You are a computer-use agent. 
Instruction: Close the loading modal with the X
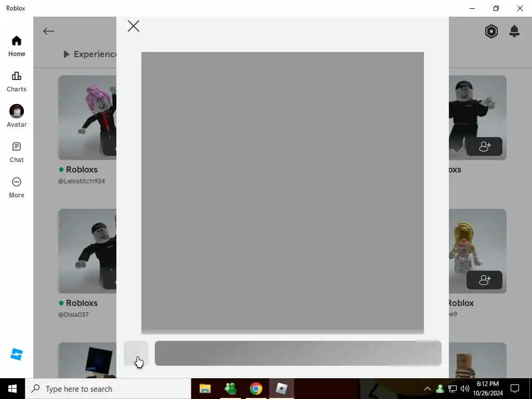(x=134, y=26)
